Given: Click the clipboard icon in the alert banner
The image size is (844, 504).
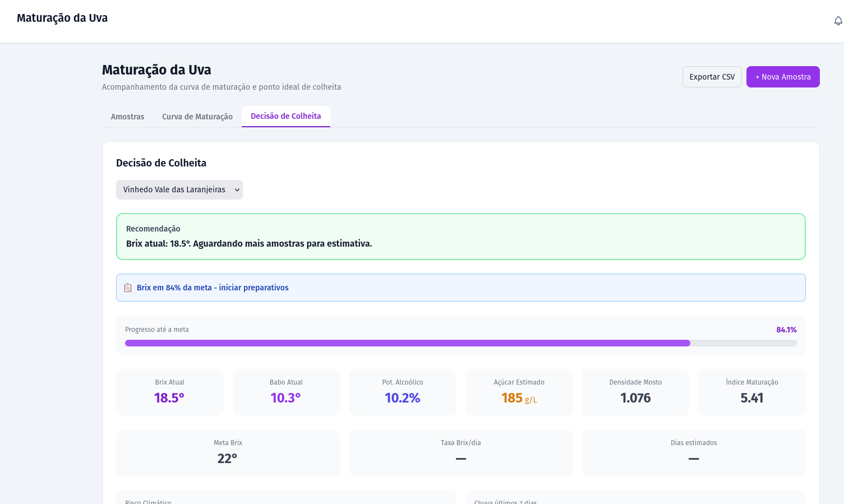Looking at the screenshot, I should (x=128, y=288).
